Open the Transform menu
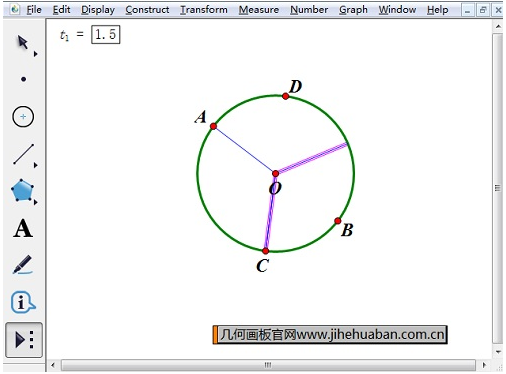The width and height of the screenshot is (506, 374). pyautogui.click(x=204, y=10)
